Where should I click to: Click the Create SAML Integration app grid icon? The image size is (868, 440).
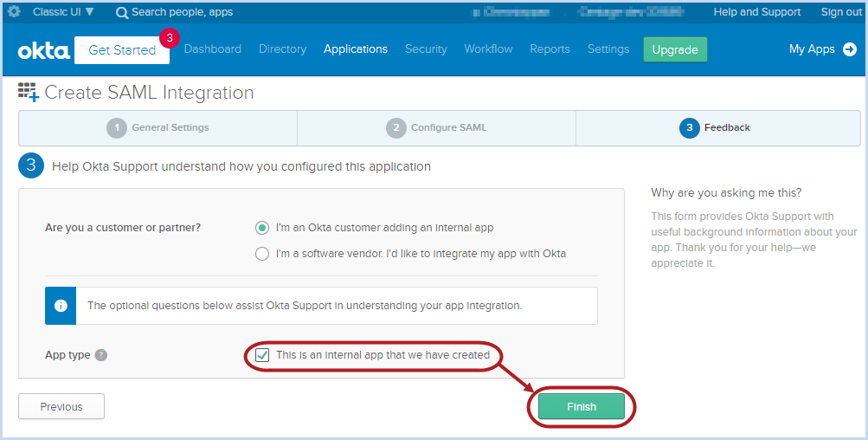29,92
